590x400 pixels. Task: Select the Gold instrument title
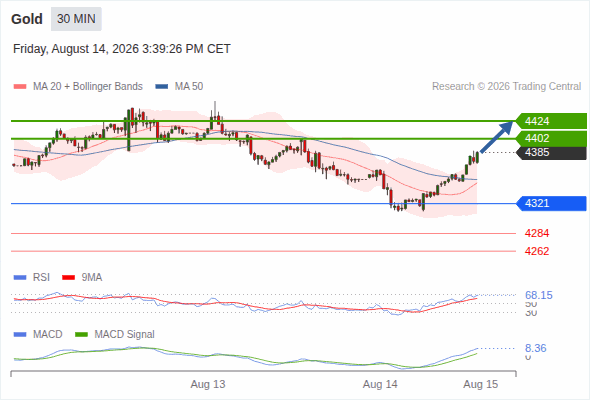pyautogui.click(x=27, y=19)
